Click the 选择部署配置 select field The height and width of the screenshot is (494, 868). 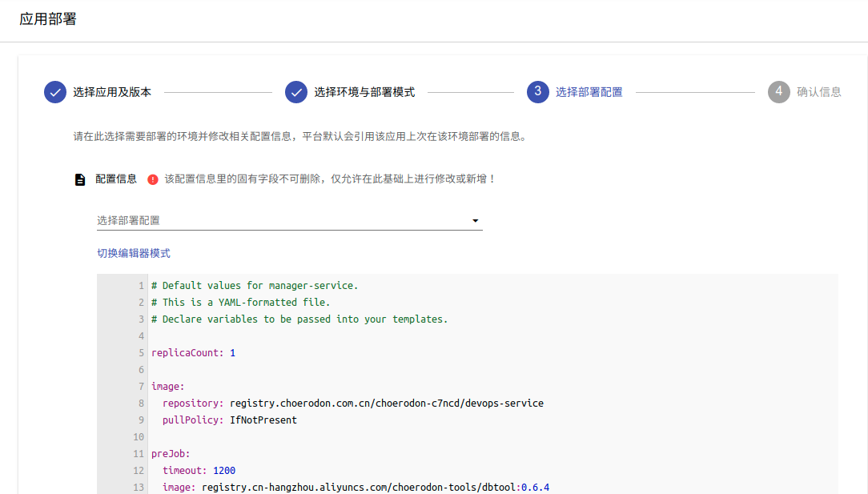pyautogui.click(x=290, y=220)
